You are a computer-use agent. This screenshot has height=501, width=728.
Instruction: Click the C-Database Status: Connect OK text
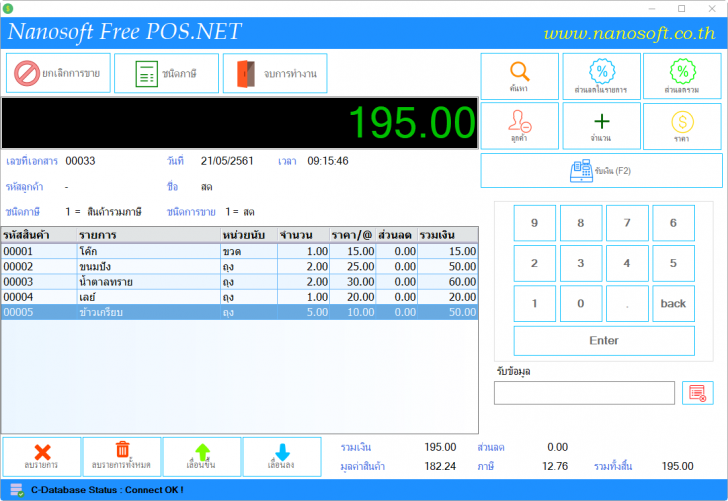(107, 490)
